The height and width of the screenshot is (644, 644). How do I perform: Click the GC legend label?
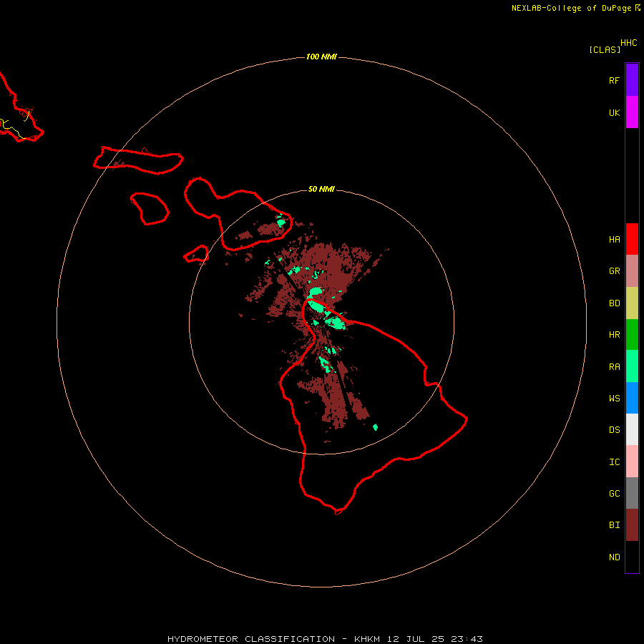[x=614, y=493]
